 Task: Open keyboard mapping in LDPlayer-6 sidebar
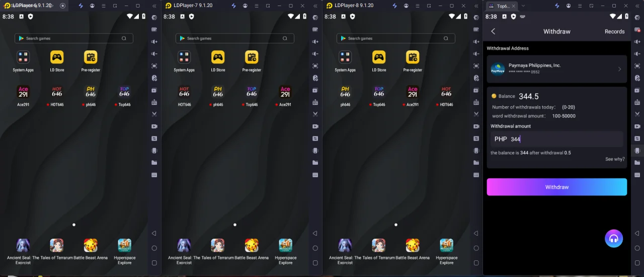click(x=154, y=30)
